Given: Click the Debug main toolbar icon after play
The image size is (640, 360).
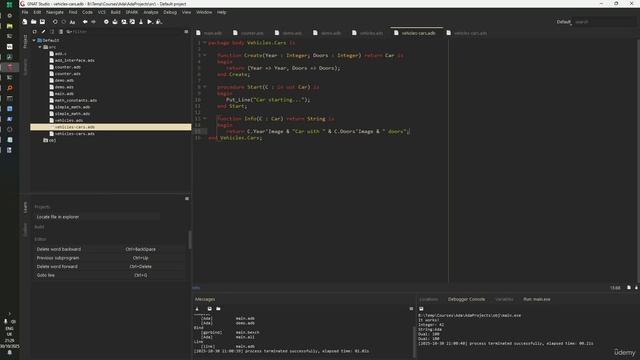Looking at the screenshot, I should (159, 22).
